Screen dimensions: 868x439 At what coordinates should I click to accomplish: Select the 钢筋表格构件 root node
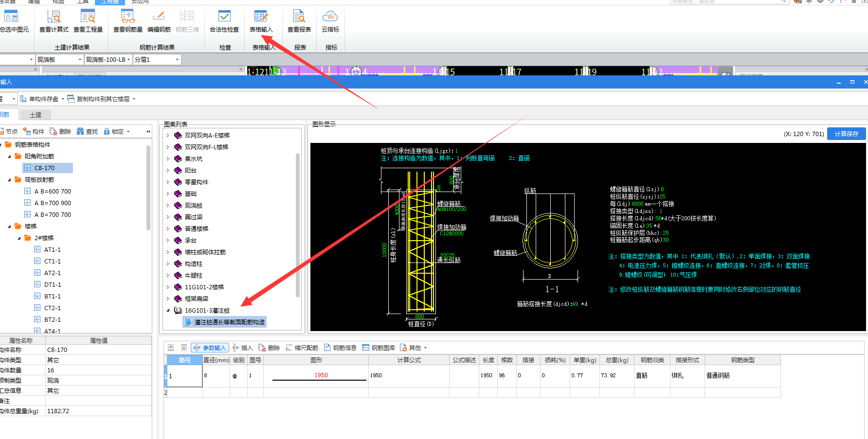click(x=32, y=145)
